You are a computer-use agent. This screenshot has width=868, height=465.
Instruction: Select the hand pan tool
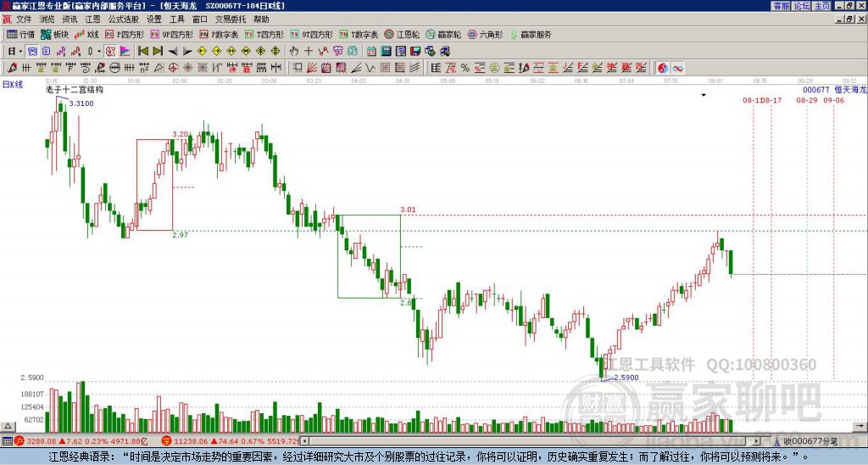coord(294,51)
